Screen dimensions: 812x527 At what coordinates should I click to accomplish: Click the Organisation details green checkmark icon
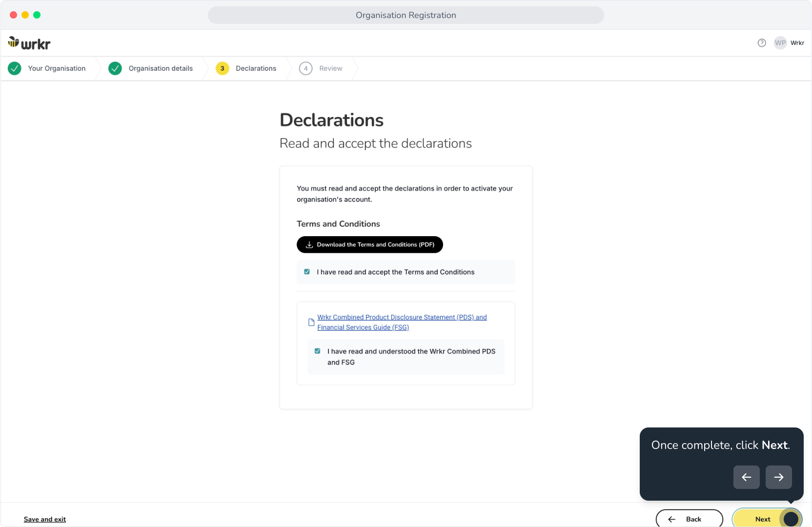click(115, 68)
